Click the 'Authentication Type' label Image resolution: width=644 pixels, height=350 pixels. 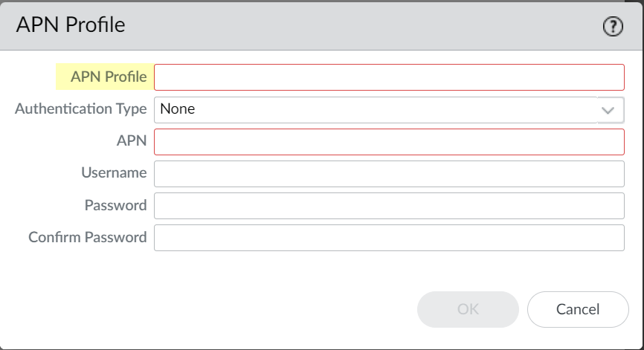81,109
